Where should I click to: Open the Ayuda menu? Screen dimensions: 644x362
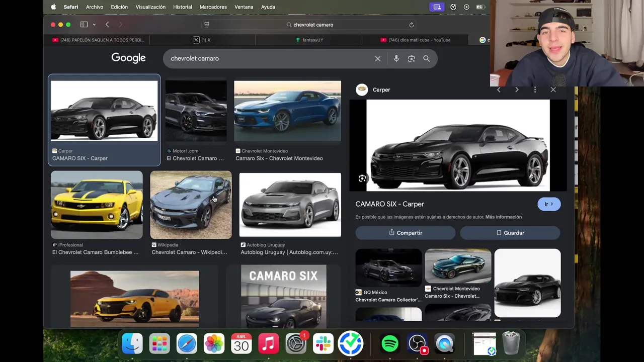(x=268, y=7)
